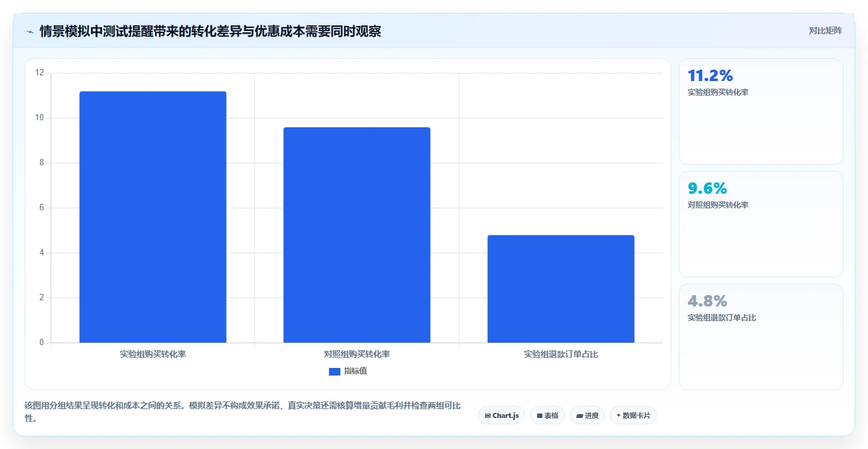Click x-axis label 对照组购买转化率
The height and width of the screenshot is (449, 868).
357,355
